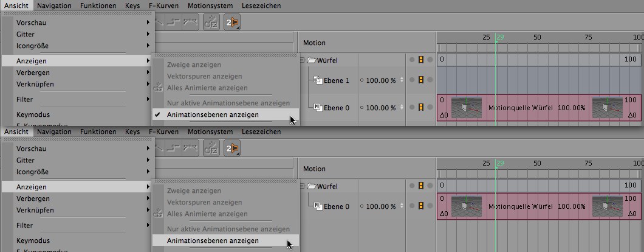Open Motionsystem menu in the lower menu bar
Image resolution: width=644 pixels, height=252 pixels.
point(210,131)
